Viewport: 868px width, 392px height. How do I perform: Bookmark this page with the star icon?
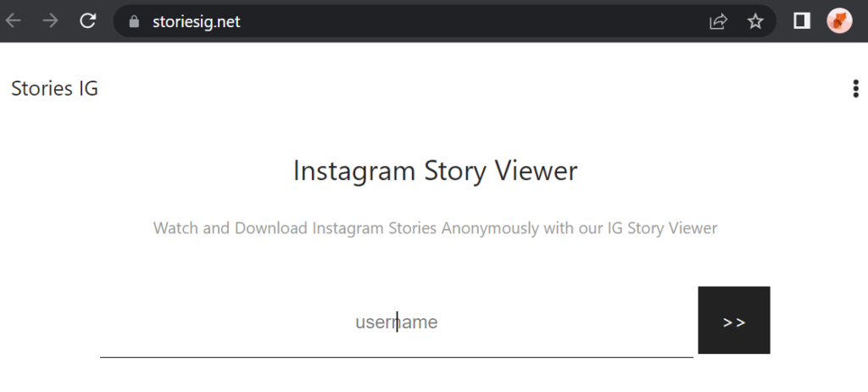click(x=755, y=21)
